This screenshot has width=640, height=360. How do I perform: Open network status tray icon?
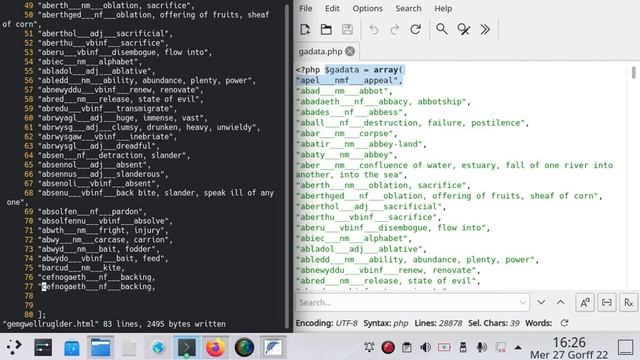point(500,347)
